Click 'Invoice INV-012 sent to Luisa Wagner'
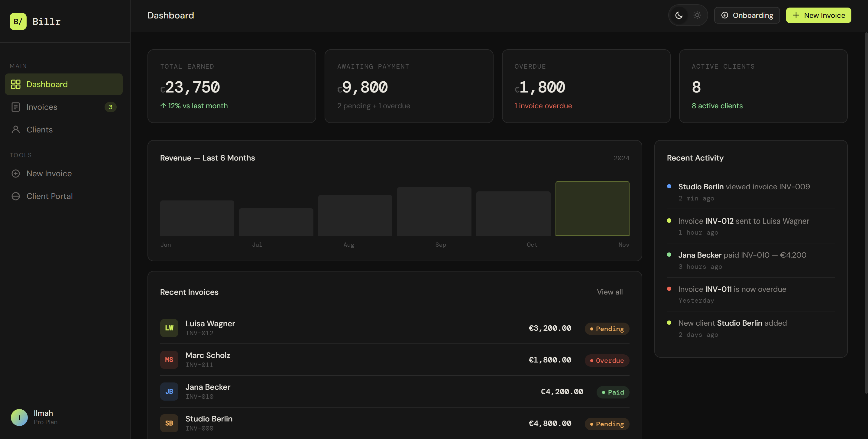 coord(751,226)
